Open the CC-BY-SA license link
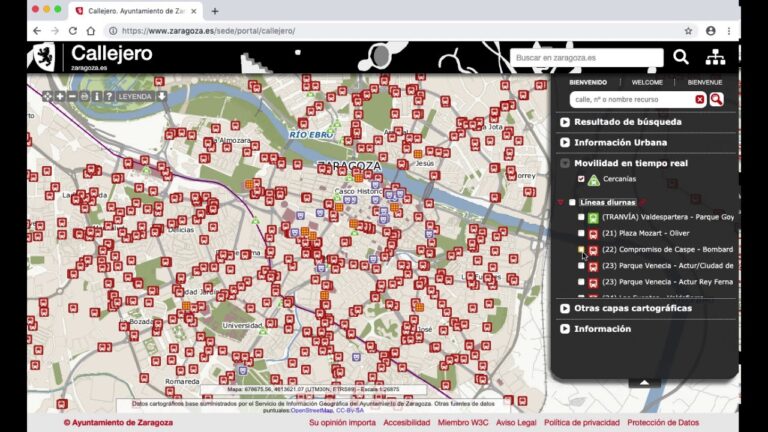Viewport: 768px width, 432px height. pyautogui.click(x=350, y=410)
